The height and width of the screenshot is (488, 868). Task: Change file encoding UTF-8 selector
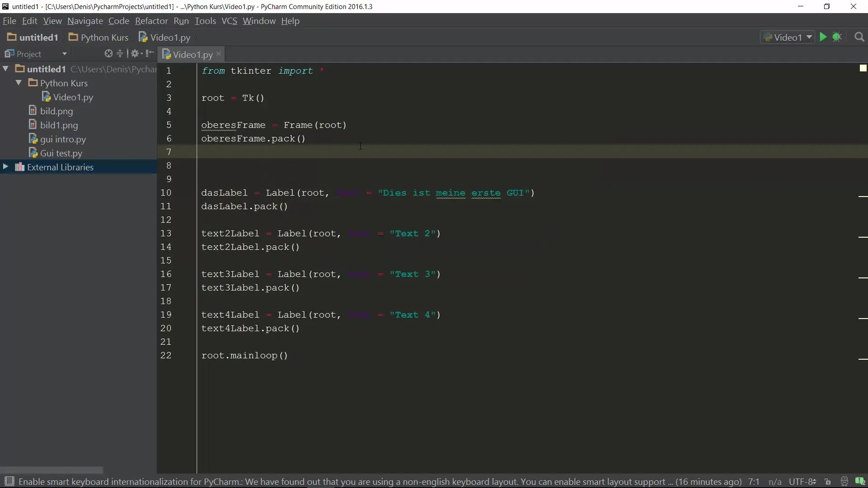pyautogui.click(x=802, y=482)
